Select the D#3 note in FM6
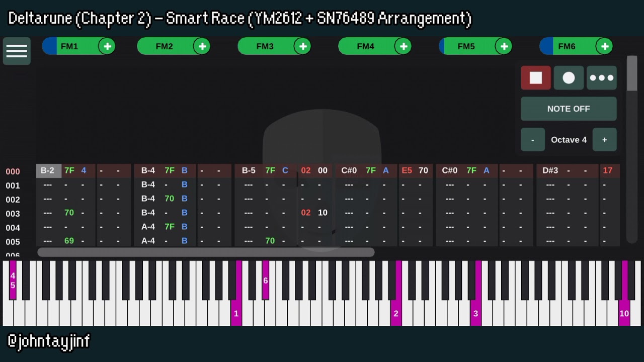The image size is (644, 362). 550,170
